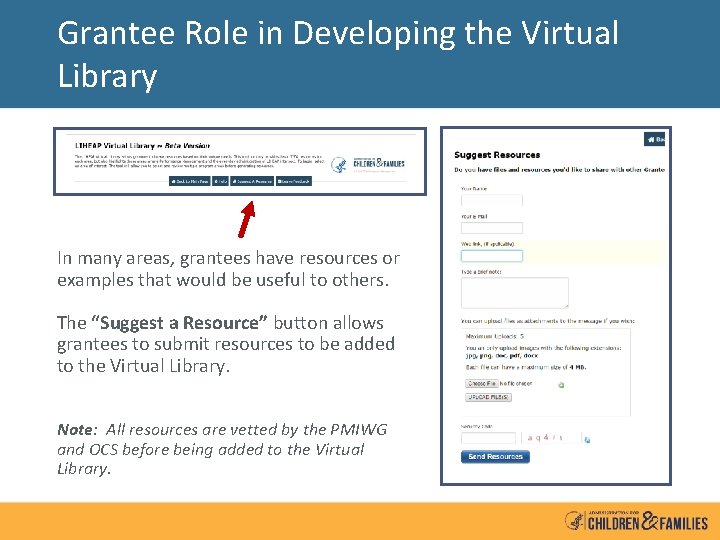
Task: Click the Children & Families logo in banner
Action: point(379,163)
